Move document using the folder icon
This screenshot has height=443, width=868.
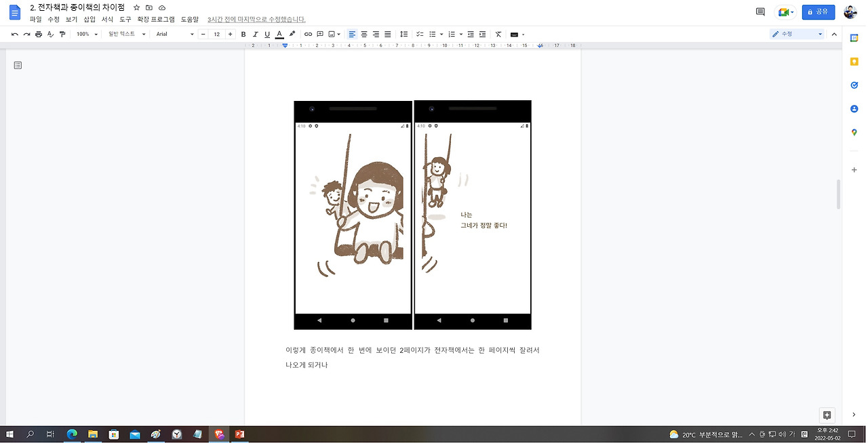point(149,7)
